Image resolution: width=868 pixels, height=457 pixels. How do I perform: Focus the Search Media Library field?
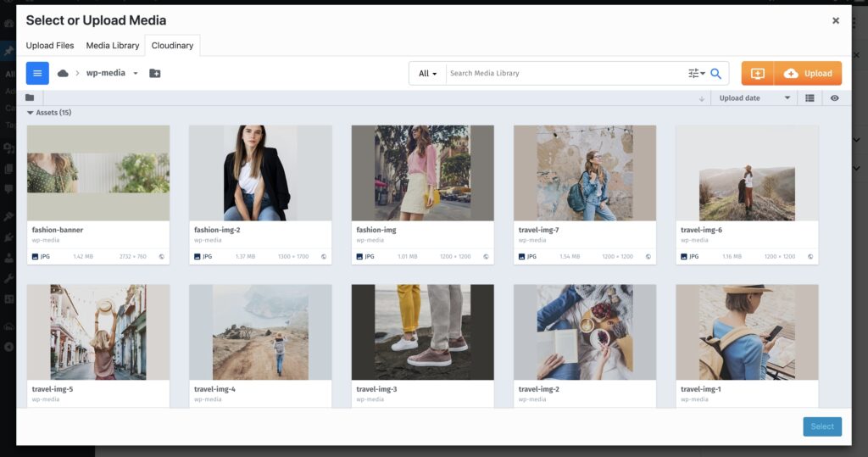pos(565,73)
